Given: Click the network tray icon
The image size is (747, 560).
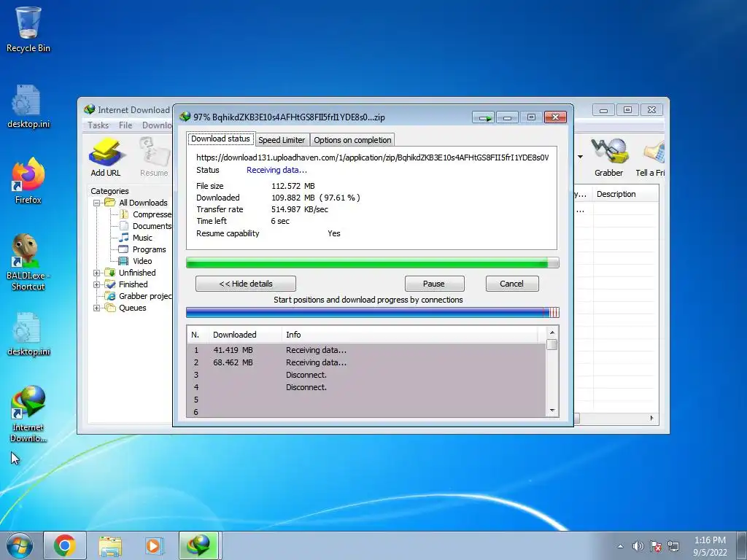Looking at the screenshot, I should 673,546.
